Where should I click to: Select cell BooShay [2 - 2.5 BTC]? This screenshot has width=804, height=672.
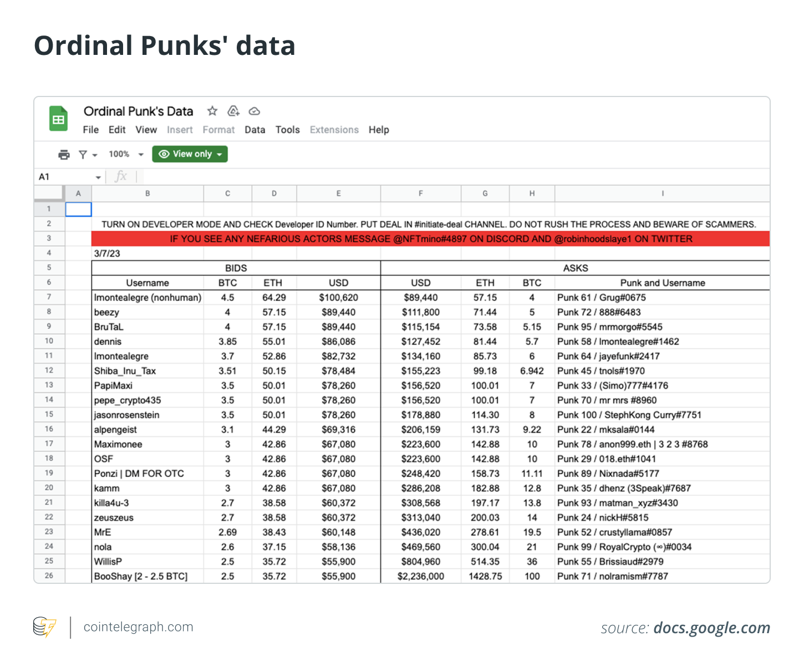click(x=147, y=576)
